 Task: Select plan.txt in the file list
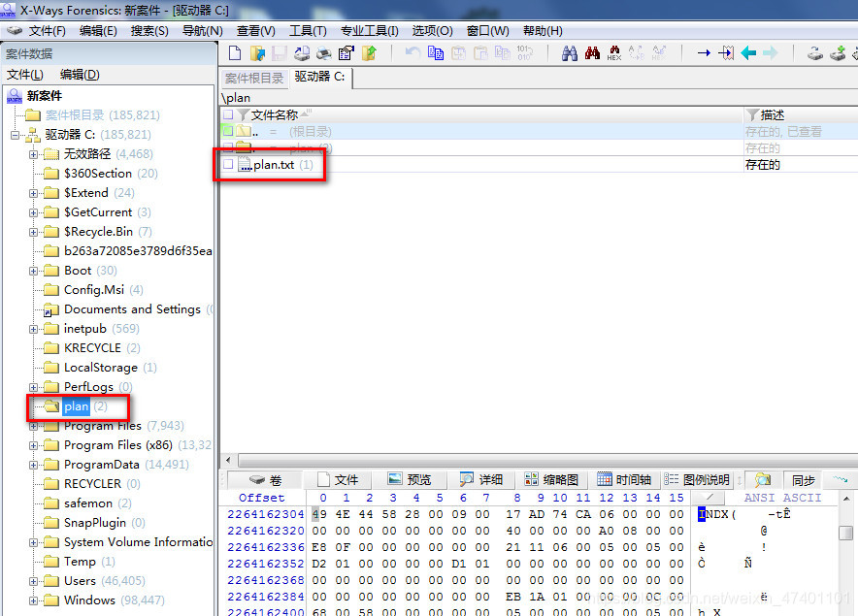pos(274,164)
